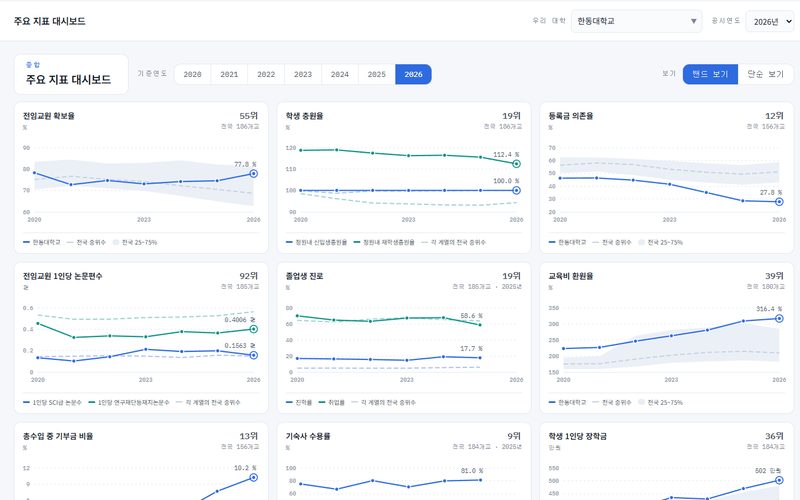Toggle 전국 중위수 legend in 등록금 의존율 card
This screenshot has height=500, width=800.
click(x=612, y=242)
